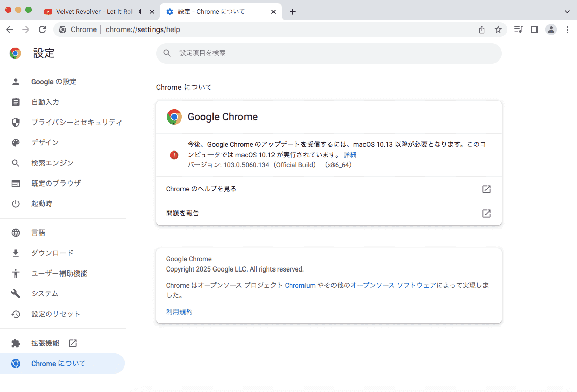The image size is (577, 392).
Task: Open the Chromium link
Action: pos(300,285)
